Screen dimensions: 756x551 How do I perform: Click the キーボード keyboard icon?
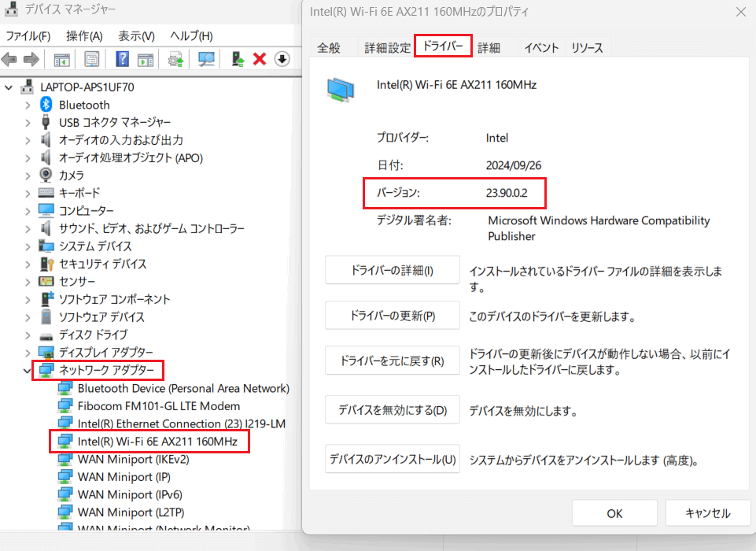coord(46,193)
